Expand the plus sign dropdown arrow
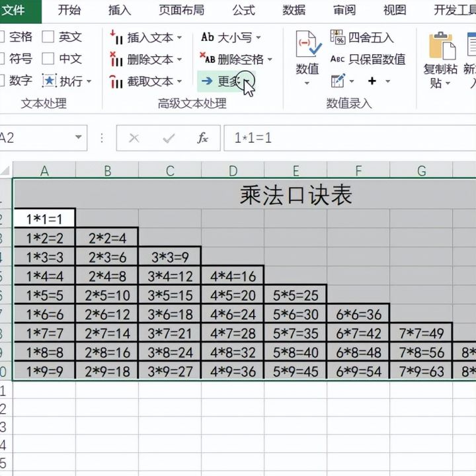 pos(387,81)
